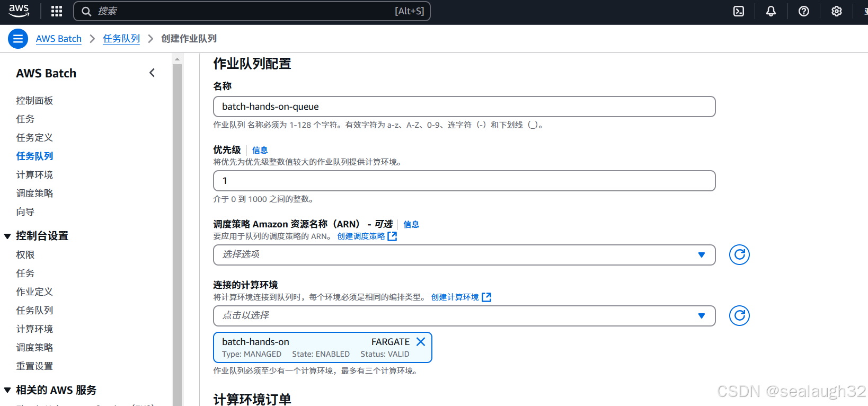Open 重置设置 in the sidebar
The width and height of the screenshot is (868, 406).
click(x=34, y=366)
